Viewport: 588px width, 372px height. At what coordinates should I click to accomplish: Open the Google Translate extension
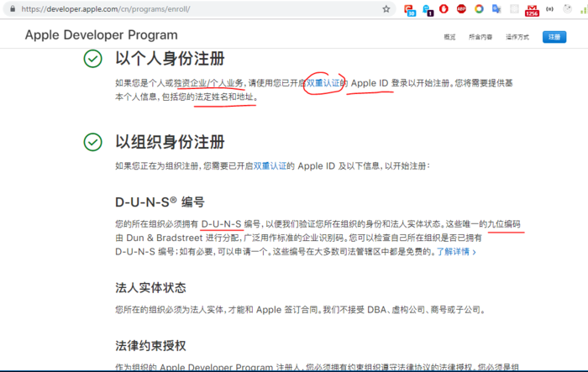click(496, 8)
